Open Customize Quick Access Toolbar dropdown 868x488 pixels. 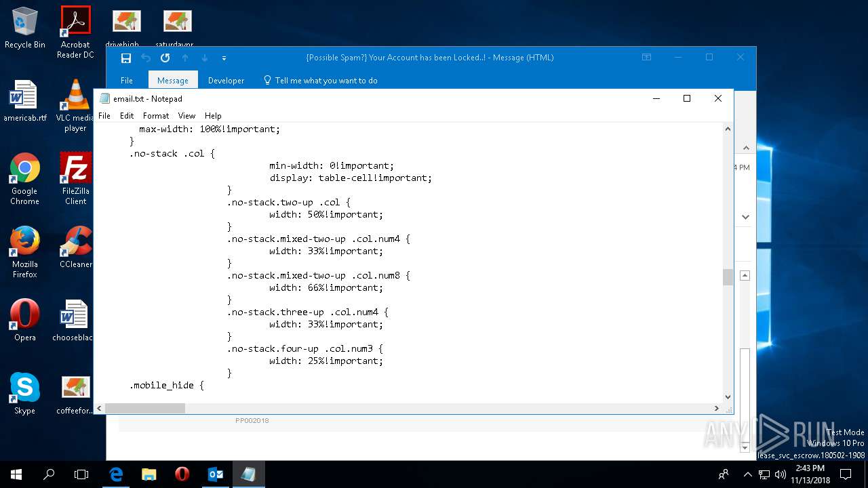click(224, 58)
